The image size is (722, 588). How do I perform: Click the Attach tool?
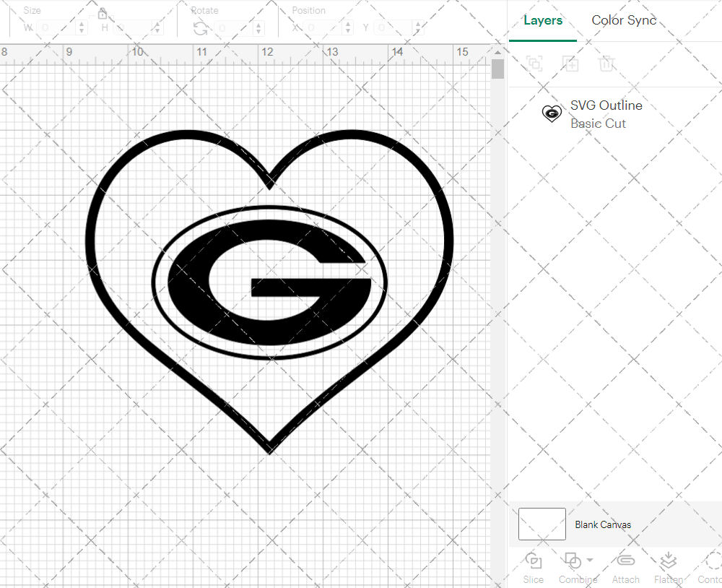coord(625,568)
